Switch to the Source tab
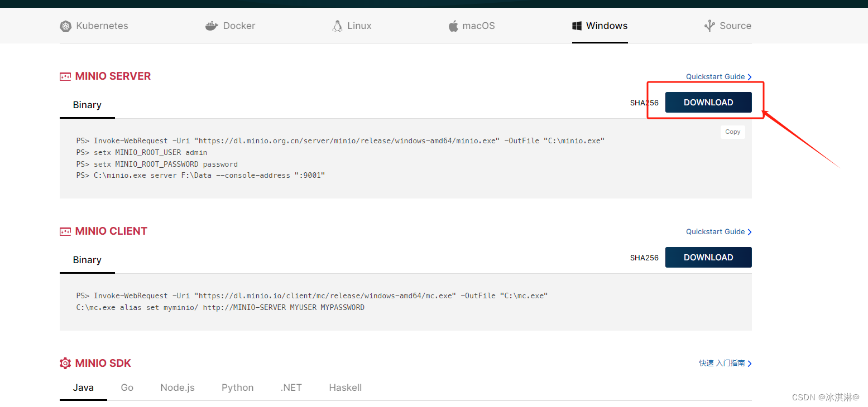The height and width of the screenshot is (407, 868). (x=728, y=26)
